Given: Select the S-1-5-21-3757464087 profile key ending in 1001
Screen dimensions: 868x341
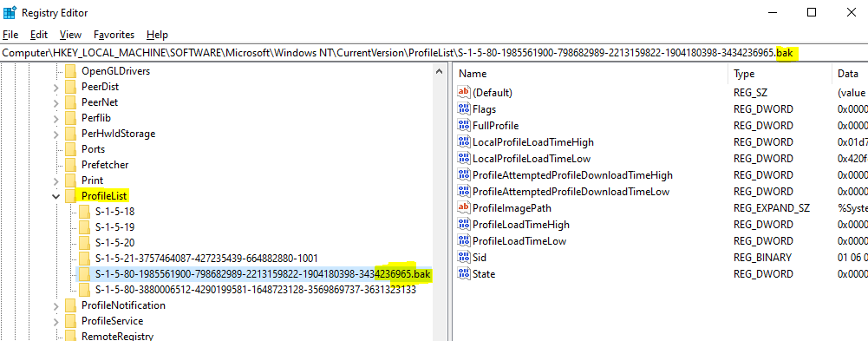Looking at the screenshot, I should [x=206, y=258].
